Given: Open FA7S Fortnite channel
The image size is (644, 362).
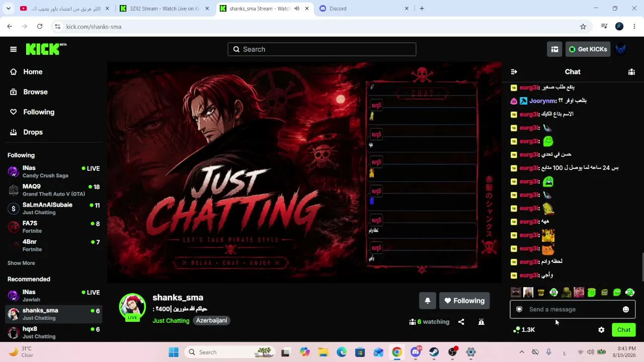Looking at the screenshot, I should 54,227.
